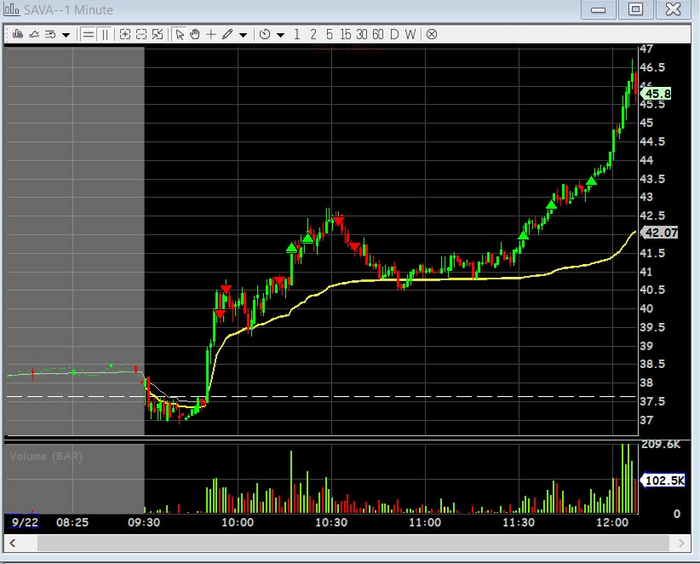700x564 pixels.
Task: Click the diagonal-arrows zoom box icon
Action: 157,34
